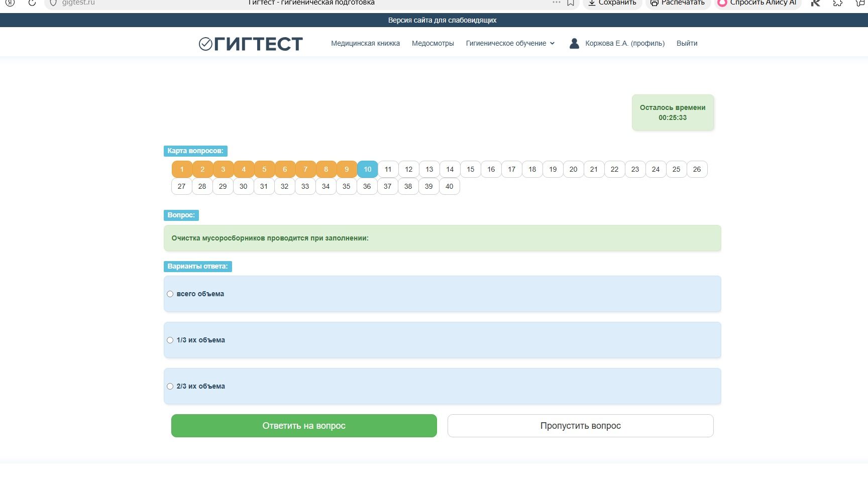
Task: Jump to question 27
Action: [181, 186]
